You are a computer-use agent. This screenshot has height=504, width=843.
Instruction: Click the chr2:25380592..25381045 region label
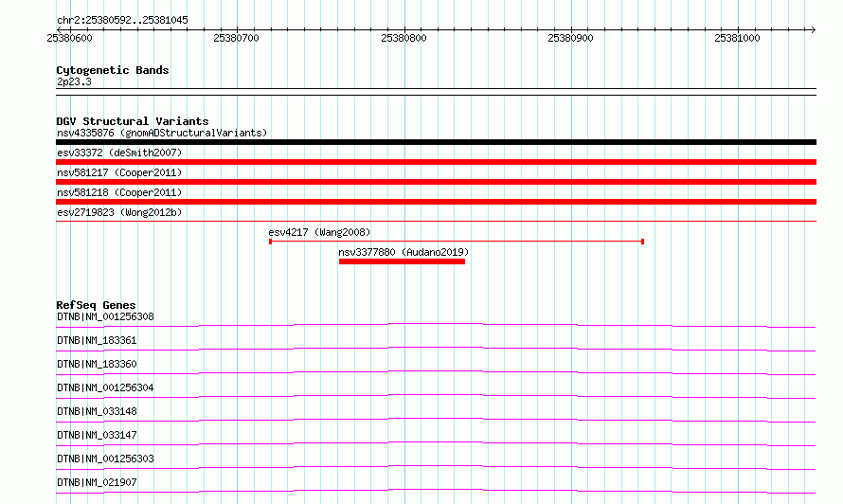122,20
